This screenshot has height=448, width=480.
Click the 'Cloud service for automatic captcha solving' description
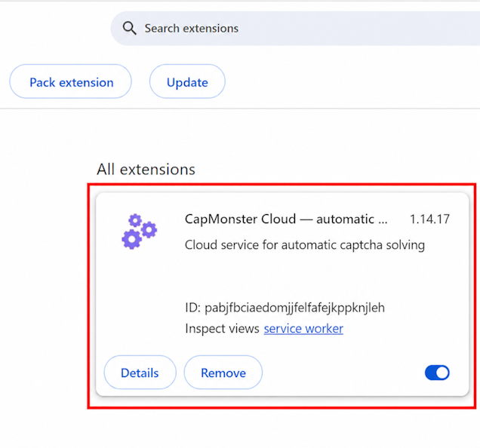tap(305, 245)
